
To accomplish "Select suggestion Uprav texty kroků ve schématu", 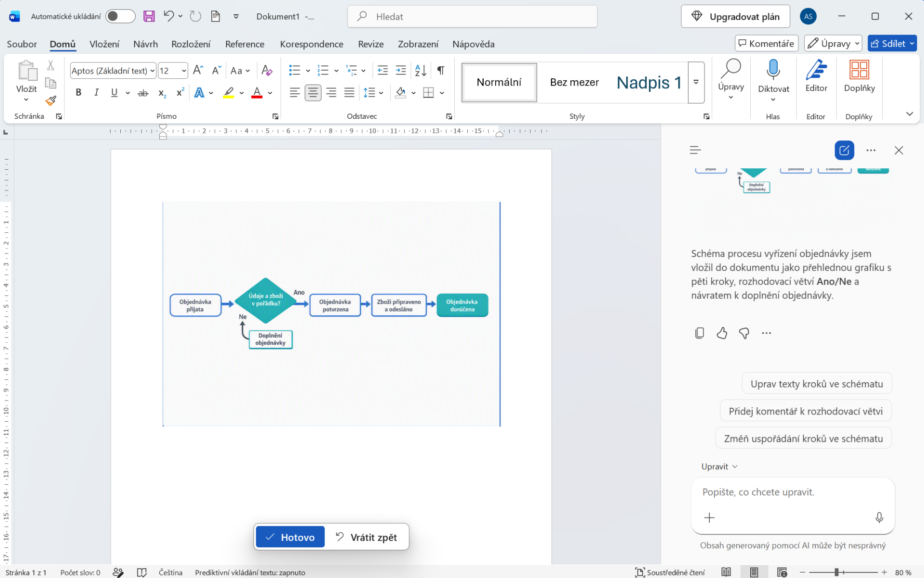I will (x=817, y=384).
